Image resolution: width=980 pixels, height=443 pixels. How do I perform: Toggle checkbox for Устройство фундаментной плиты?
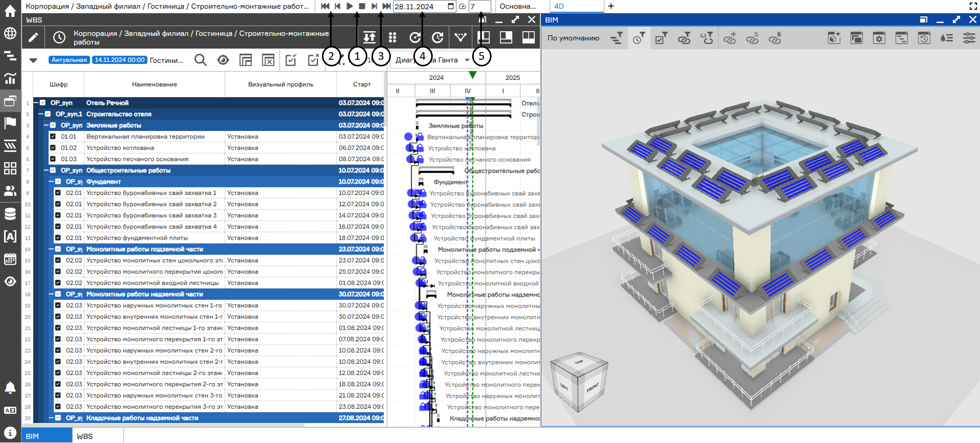[58, 238]
